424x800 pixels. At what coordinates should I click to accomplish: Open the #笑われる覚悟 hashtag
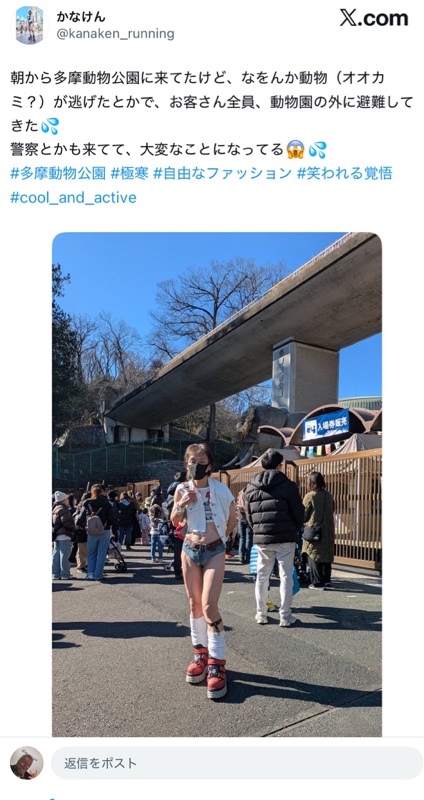tap(344, 173)
